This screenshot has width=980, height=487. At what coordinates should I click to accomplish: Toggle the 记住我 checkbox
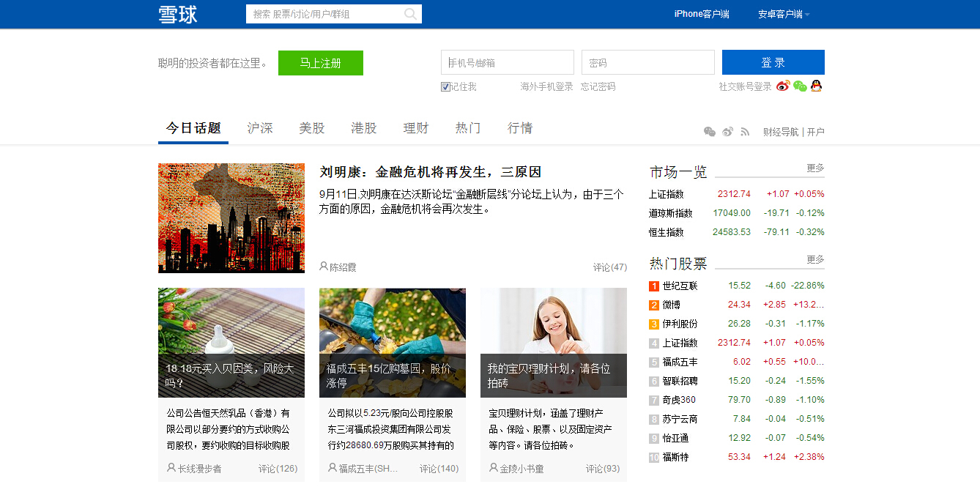445,86
